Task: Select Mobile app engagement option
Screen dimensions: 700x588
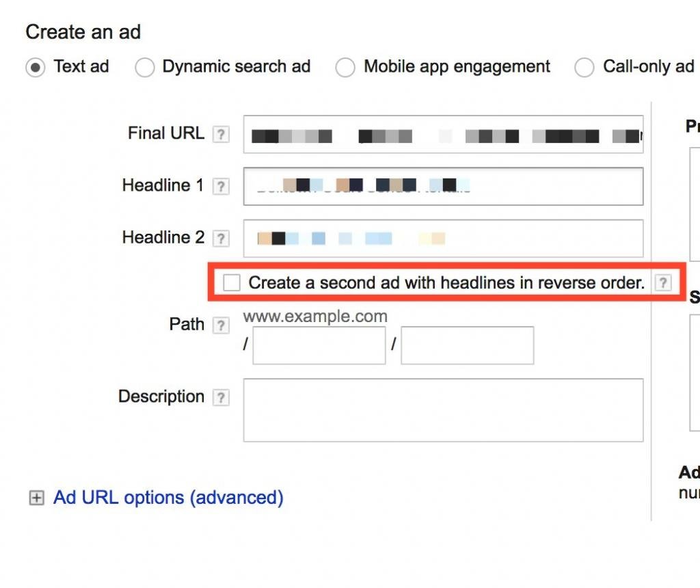Action: [x=345, y=68]
